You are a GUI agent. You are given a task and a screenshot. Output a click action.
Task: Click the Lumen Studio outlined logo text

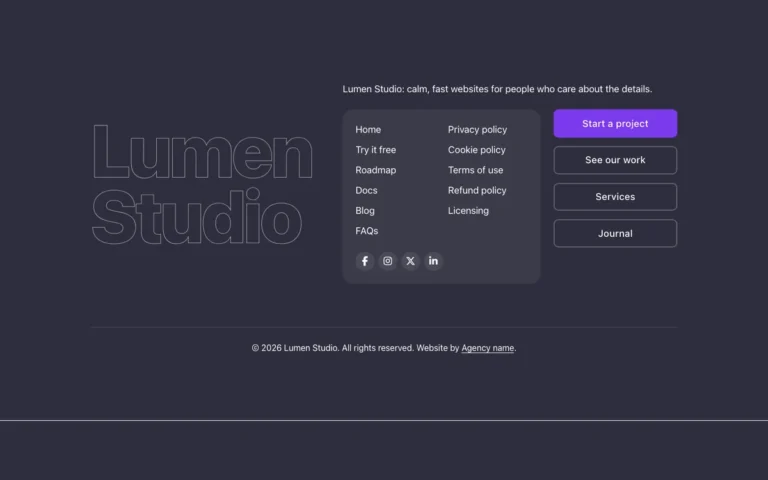[202, 184]
